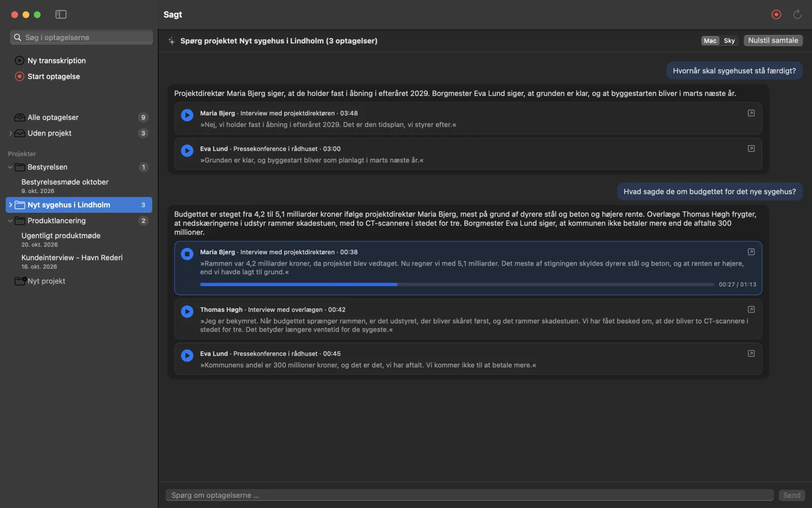812x508 pixels.
Task: Click the search magnifier icon
Action: click(18, 37)
